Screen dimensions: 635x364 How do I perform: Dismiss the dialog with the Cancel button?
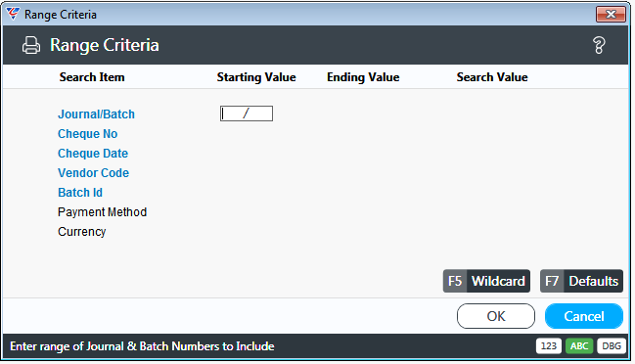[x=584, y=316]
